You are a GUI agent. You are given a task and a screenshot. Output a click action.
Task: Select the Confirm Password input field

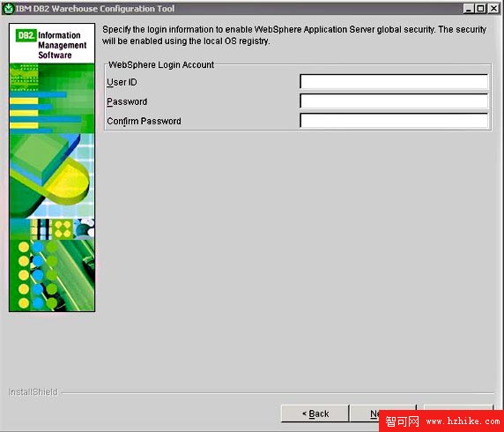point(394,121)
